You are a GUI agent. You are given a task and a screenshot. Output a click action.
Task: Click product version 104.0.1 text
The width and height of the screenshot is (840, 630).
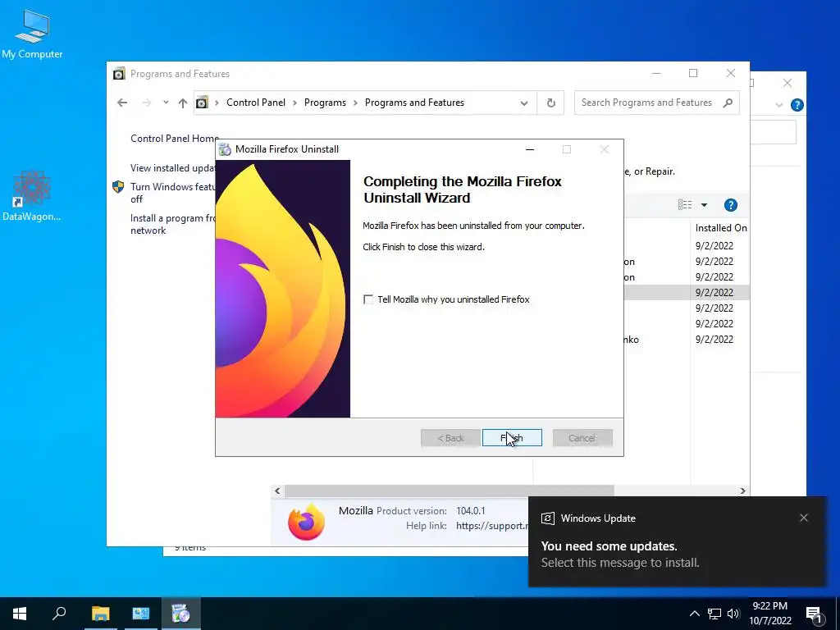tap(470, 510)
